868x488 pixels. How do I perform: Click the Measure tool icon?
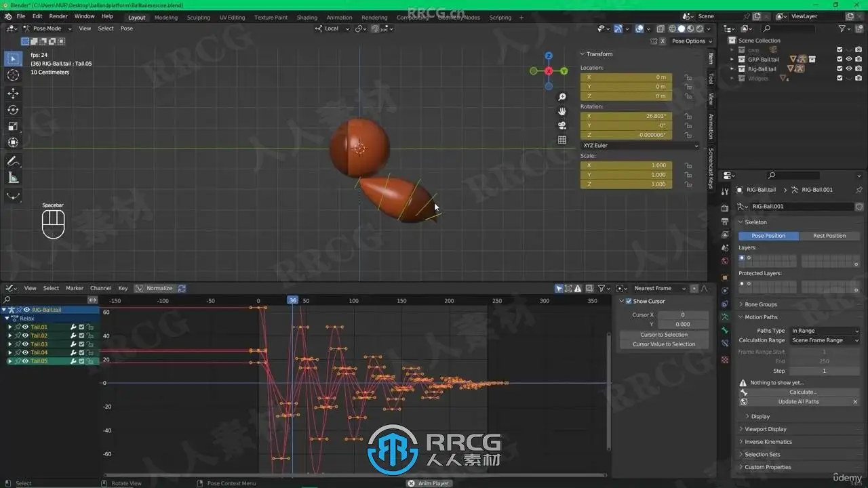point(13,178)
